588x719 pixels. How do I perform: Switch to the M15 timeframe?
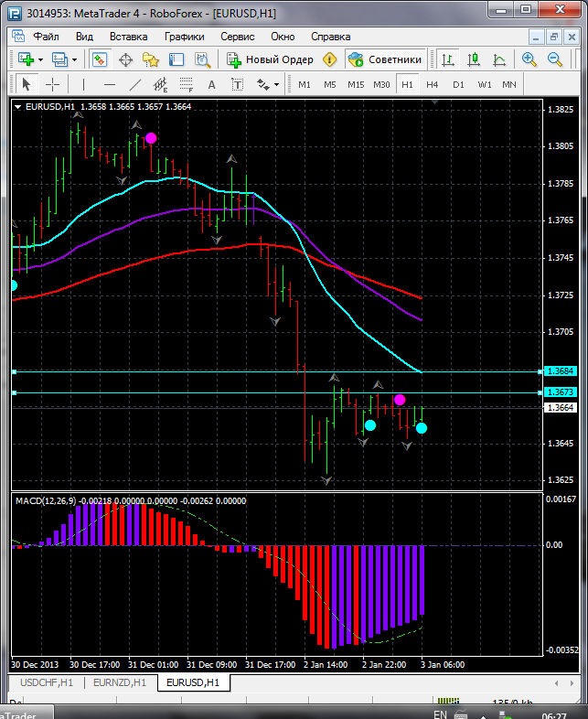point(356,84)
